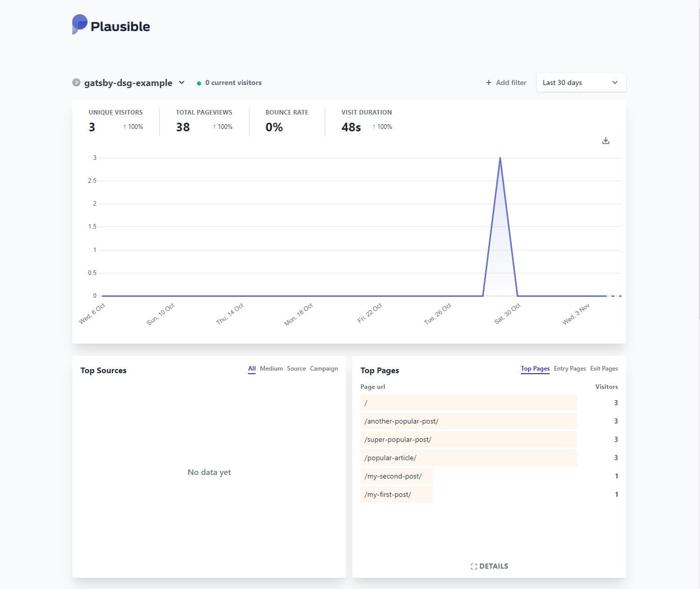This screenshot has width=700, height=589.
Task: Click the upward trend arrow beside Unique Visitors percentage
Action: [x=125, y=127]
